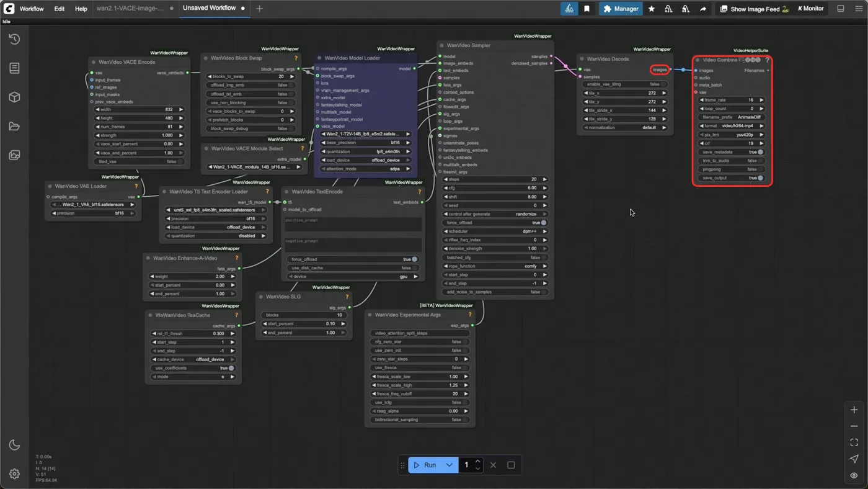The width and height of the screenshot is (868, 489).
Task: Click the Manager button
Action: click(x=621, y=9)
